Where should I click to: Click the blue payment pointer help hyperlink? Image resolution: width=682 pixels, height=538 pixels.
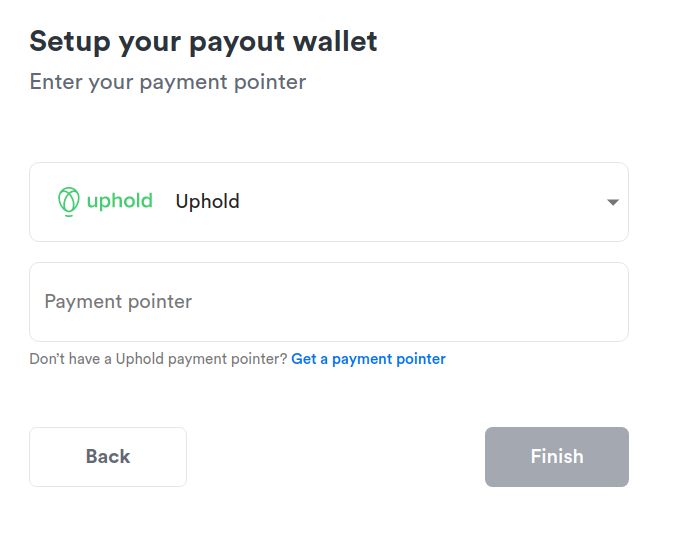coord(368,359)
